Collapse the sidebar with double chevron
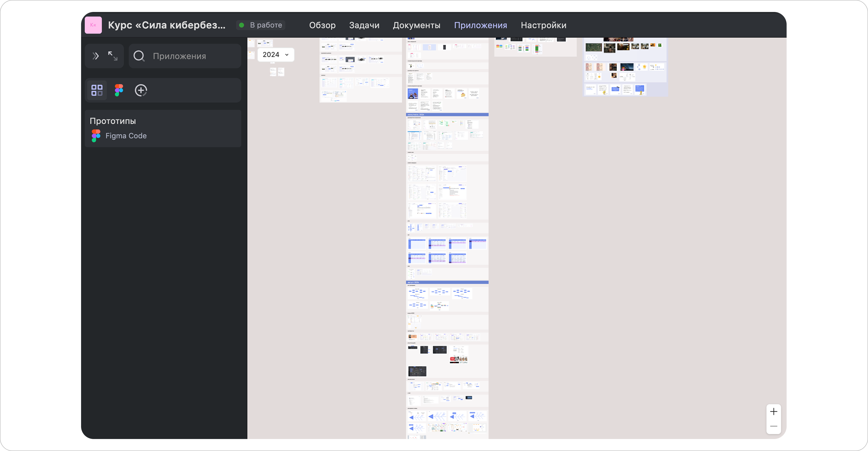 96,56
